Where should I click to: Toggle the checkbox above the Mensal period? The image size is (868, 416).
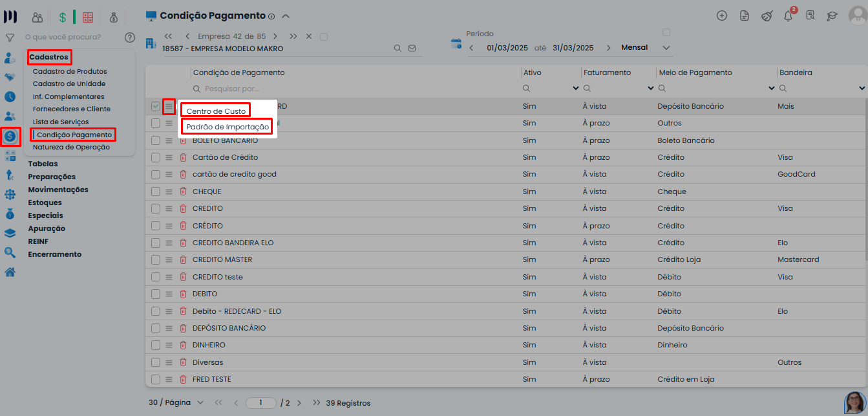pyautogui.click(x=666, y=33)
